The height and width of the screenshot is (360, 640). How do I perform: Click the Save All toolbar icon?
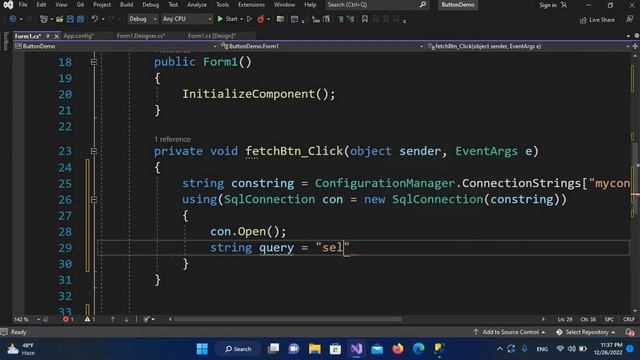(80, 19)
